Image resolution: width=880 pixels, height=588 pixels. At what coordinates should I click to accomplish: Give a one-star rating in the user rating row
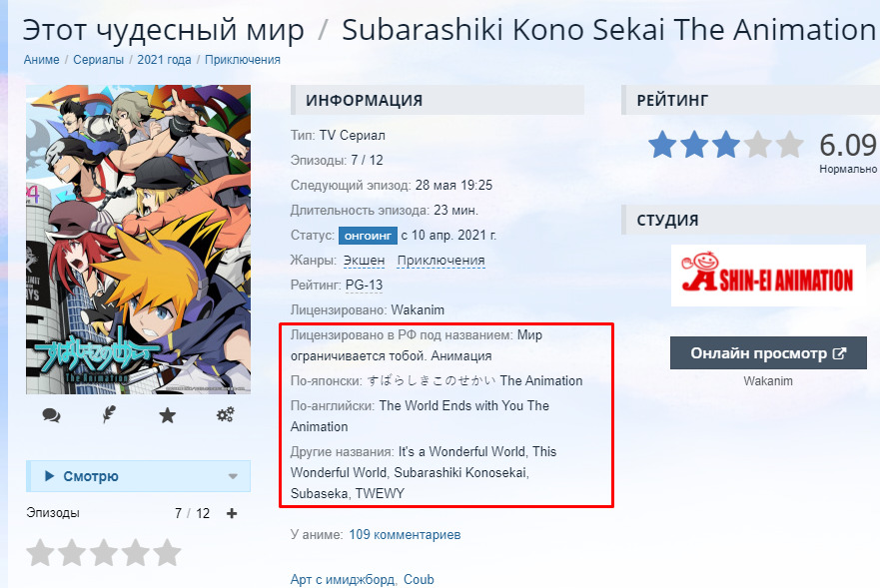[40, 553]
